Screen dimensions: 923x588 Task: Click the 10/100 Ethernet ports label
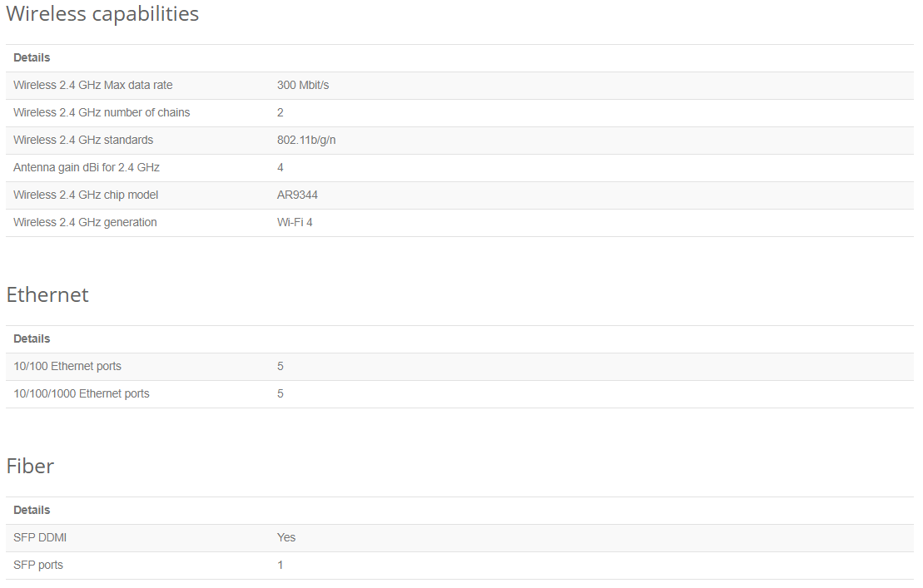(x=67, y=366)
